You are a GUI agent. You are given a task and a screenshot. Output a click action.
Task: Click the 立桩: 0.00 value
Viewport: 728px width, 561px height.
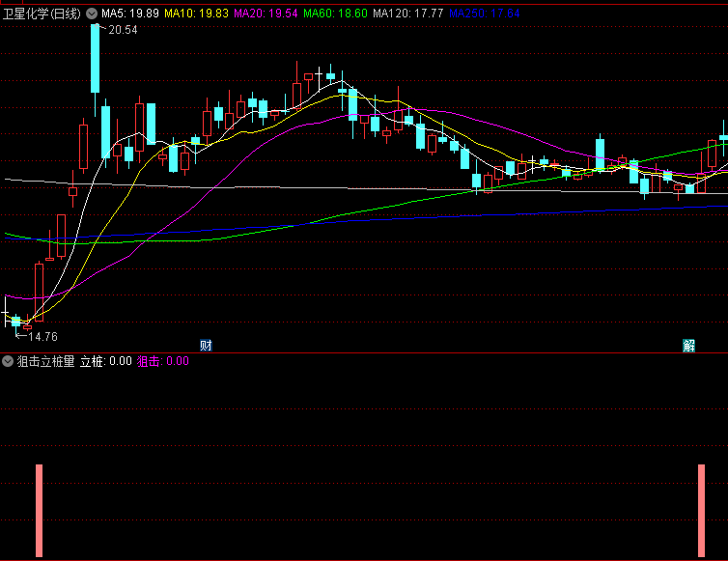click(x=106, y=361)
